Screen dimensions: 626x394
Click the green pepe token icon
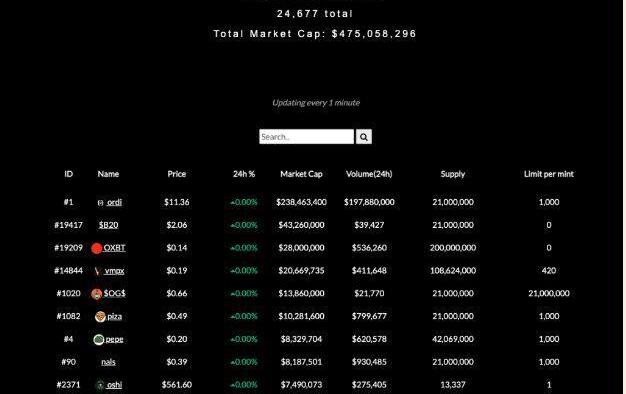[99, 340]
